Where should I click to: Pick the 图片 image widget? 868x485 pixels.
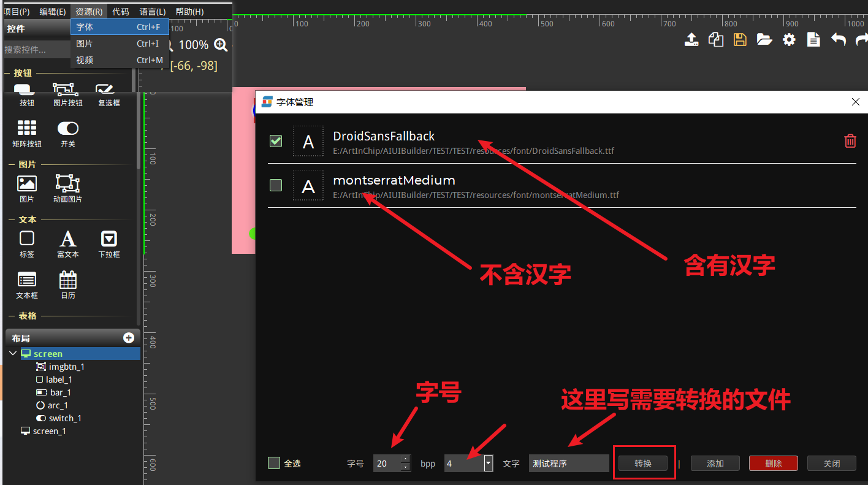(27, 189)
